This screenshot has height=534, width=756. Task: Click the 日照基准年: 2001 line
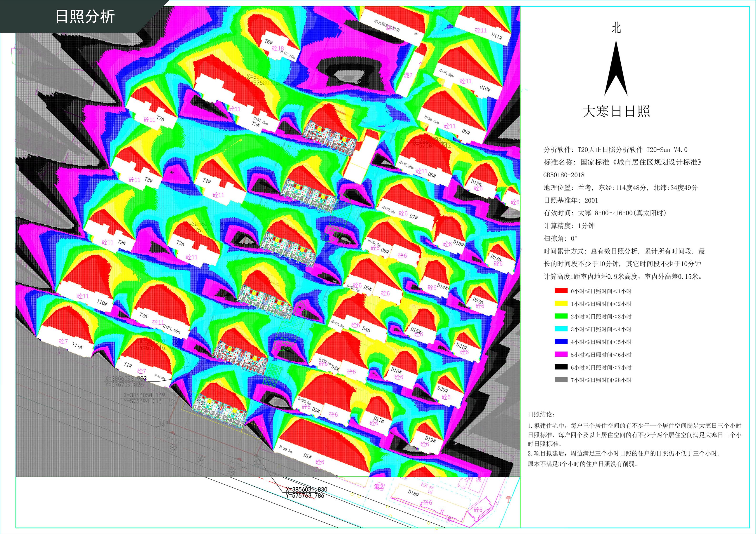(570, 200)
